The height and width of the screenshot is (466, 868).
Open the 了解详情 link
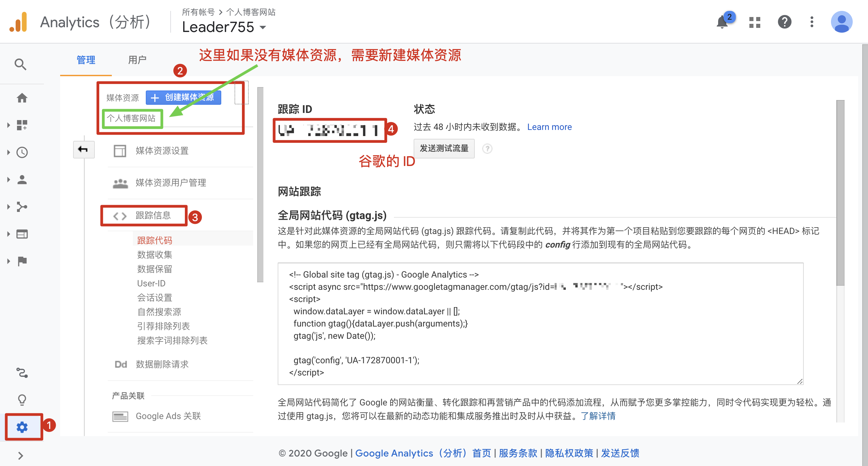(x=598, y=416)
